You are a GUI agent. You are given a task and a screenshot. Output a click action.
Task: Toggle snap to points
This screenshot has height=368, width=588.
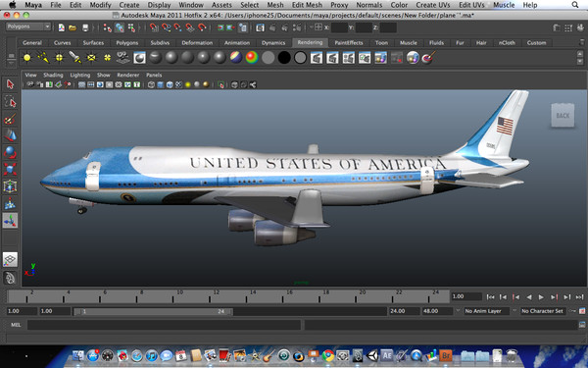coord(178,27)
